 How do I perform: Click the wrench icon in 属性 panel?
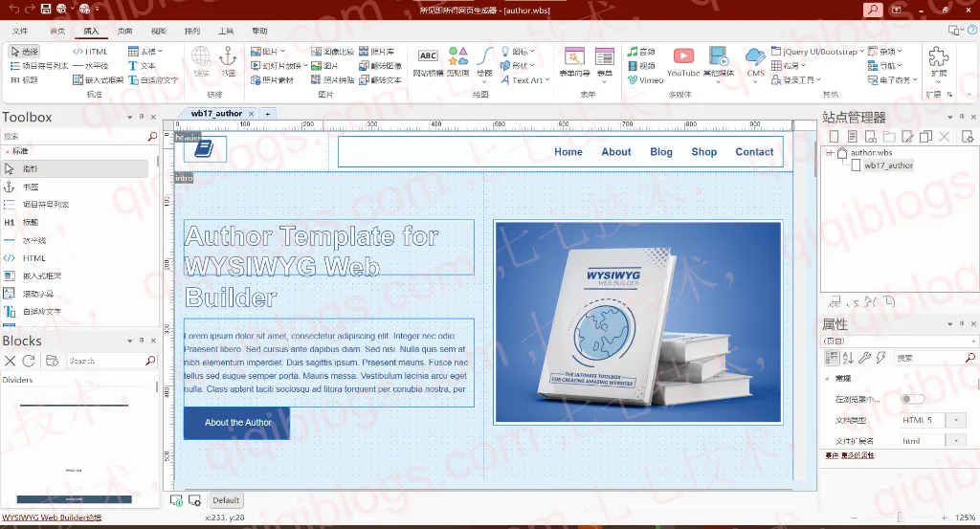pos(864,357)
